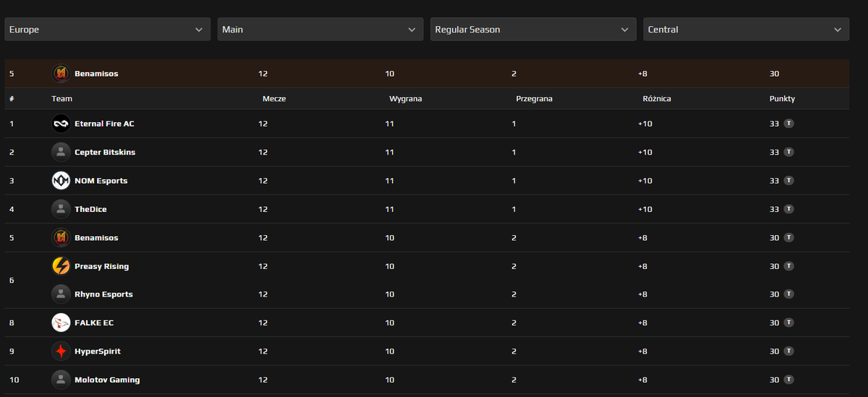Click the NOM Esports team logo
The width and height of the screenshot is (868, 397).
click(61, 181)
